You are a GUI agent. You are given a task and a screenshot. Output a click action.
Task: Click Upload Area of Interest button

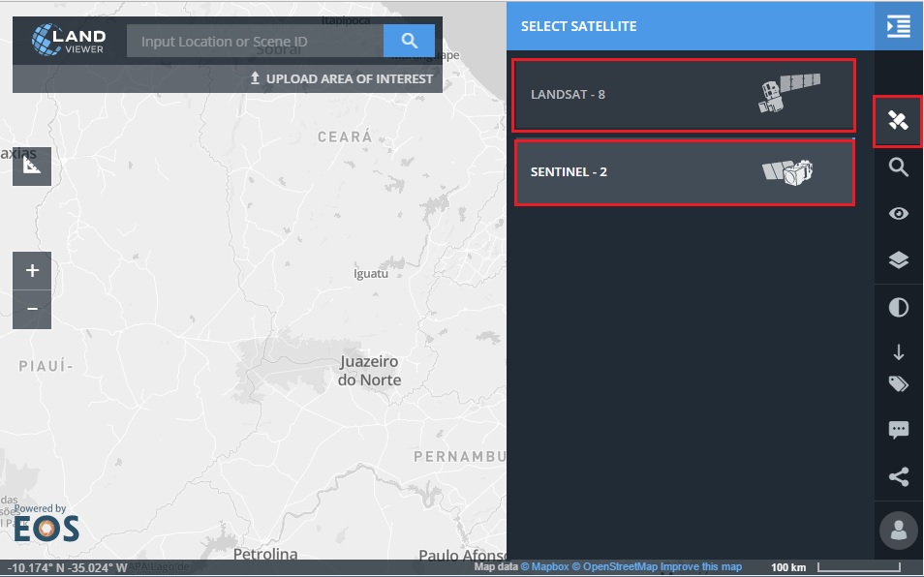[x=342, y=78]
